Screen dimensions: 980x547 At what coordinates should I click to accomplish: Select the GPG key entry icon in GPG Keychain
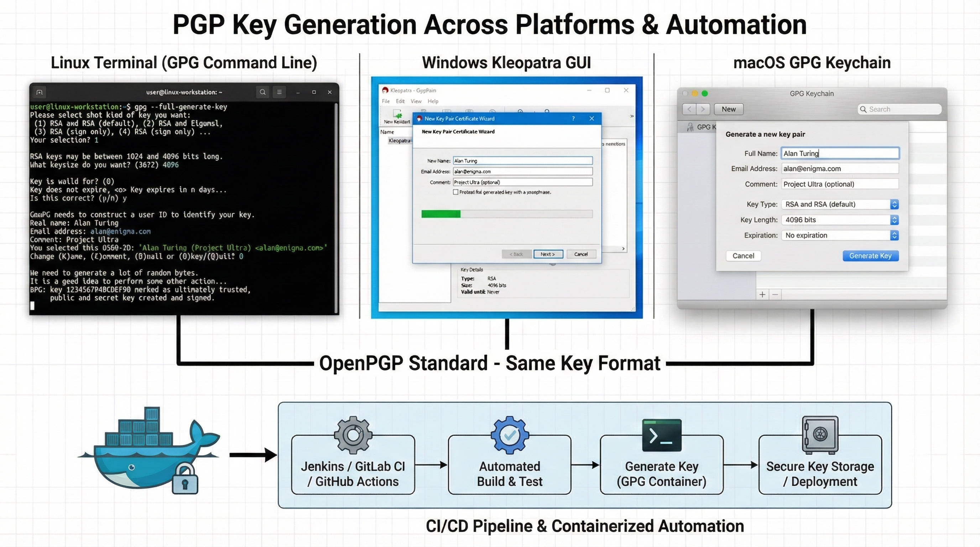click(690, 127)
